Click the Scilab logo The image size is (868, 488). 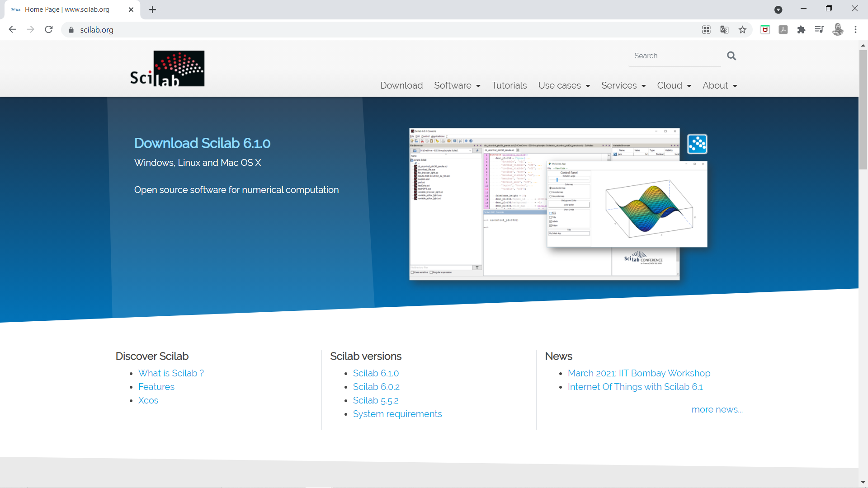tap(167, 69)
